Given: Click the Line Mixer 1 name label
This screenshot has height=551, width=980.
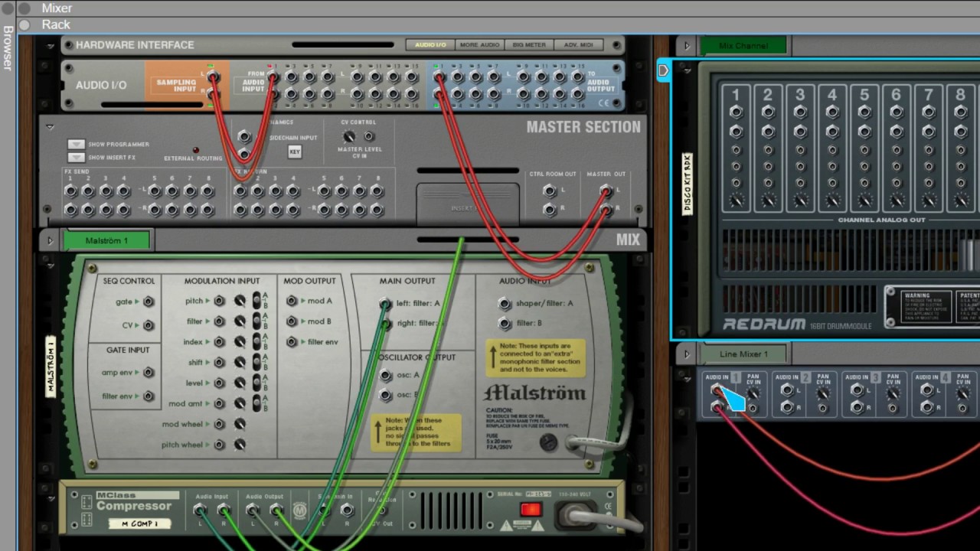Looking at the screenshot, I should [743, 354].
